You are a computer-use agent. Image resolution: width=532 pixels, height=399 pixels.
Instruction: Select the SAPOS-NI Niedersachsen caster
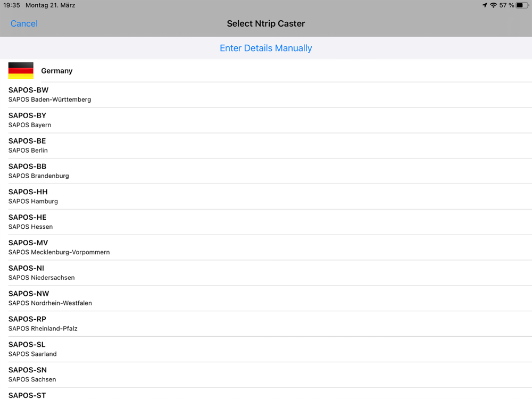266,273
